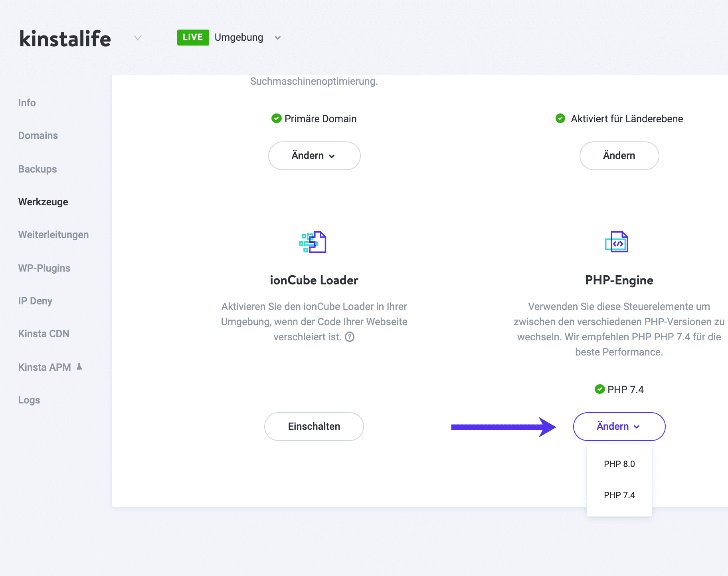Switch to the WP-Plugins section

coord(44,268)
